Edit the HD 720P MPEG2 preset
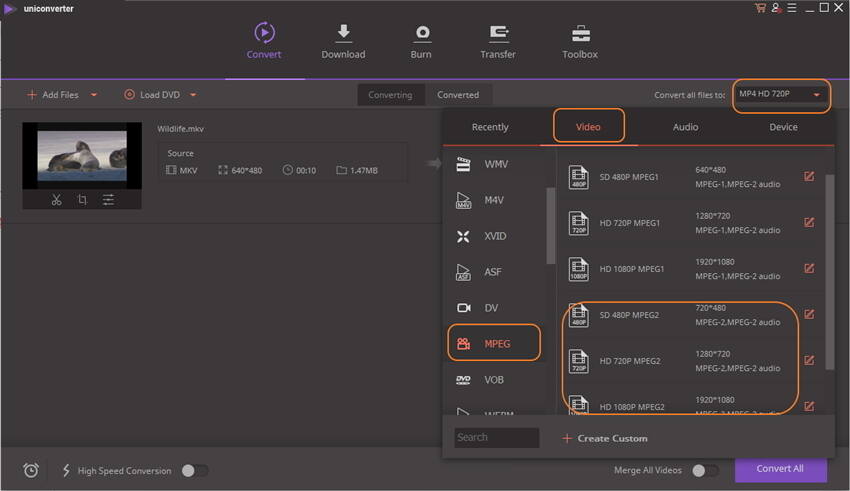 pos(809,360)
